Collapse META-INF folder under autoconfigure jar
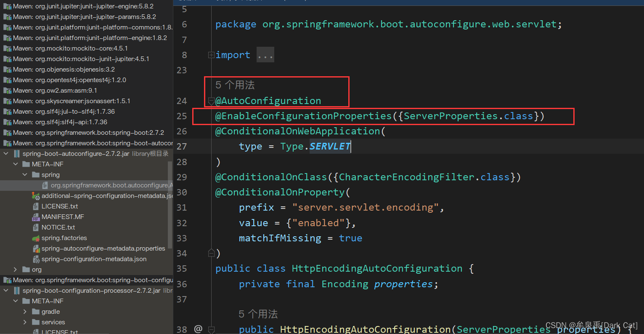Viewport: 644px width, 334px height. tap(16, 164)
